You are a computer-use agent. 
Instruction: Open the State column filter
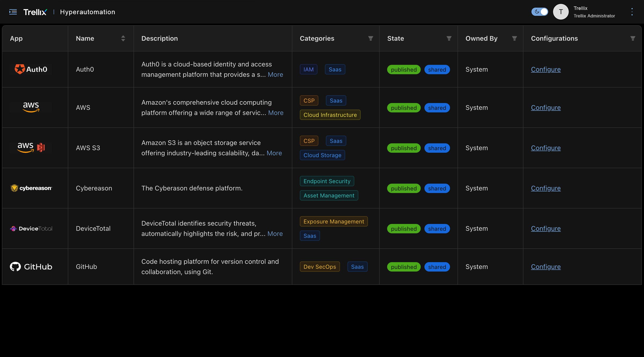click(x=449, y=38)
